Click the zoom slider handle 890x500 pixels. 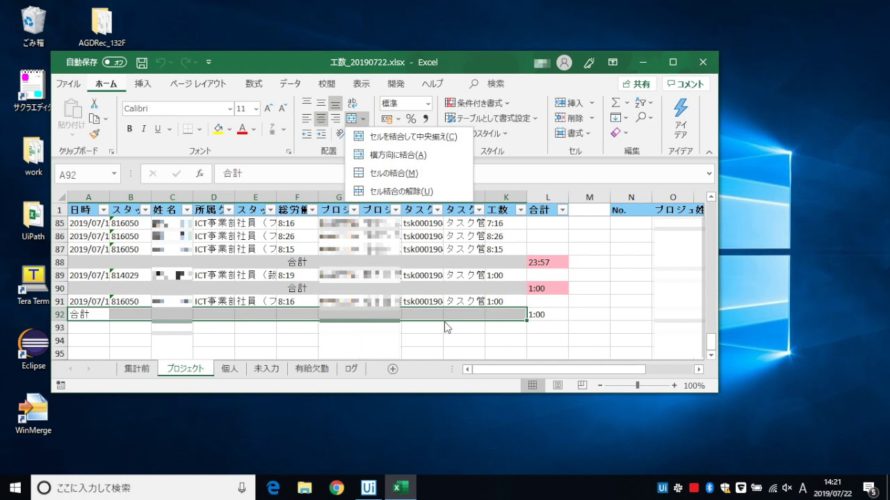click(x=637, y=385)
